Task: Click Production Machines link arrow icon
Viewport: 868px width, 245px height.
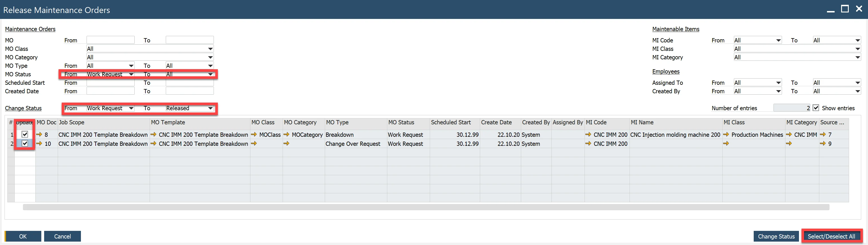Action: [726, 135]
